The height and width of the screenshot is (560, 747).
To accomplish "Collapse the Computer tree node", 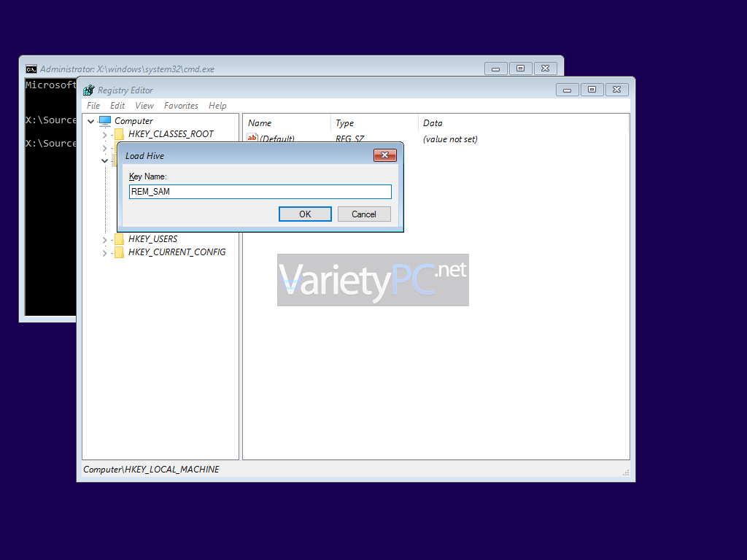I will coord(90,122).
